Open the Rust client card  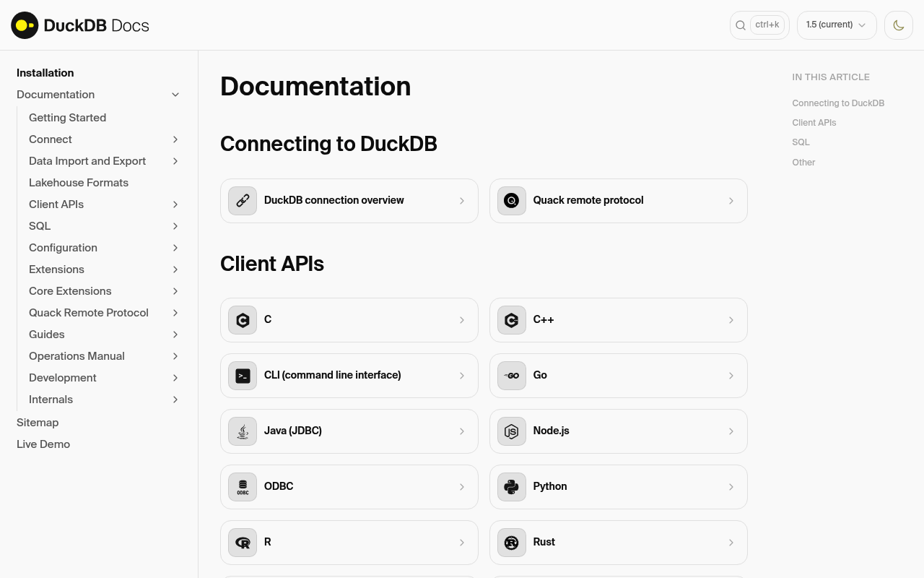click(619, 543)
